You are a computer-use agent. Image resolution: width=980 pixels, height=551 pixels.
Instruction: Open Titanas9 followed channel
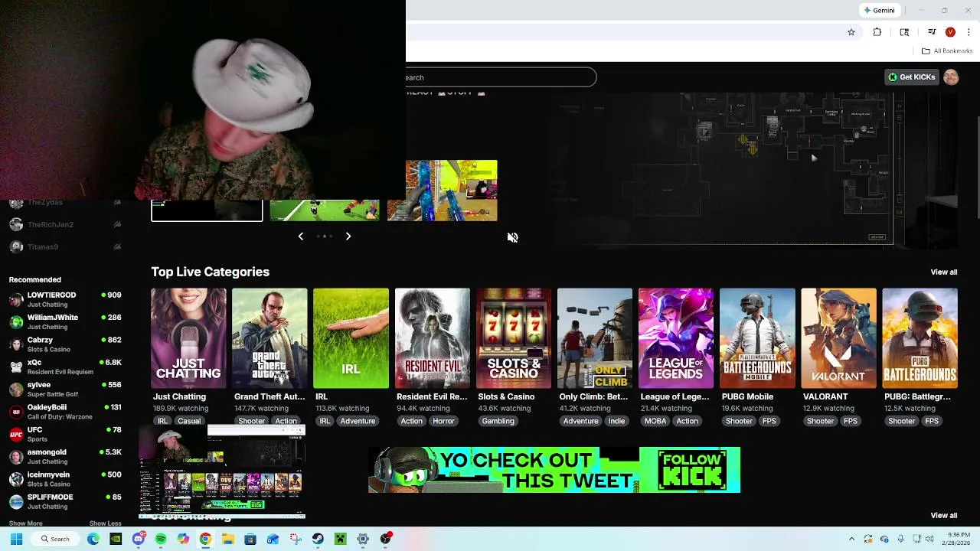click(x=65, y=246)
